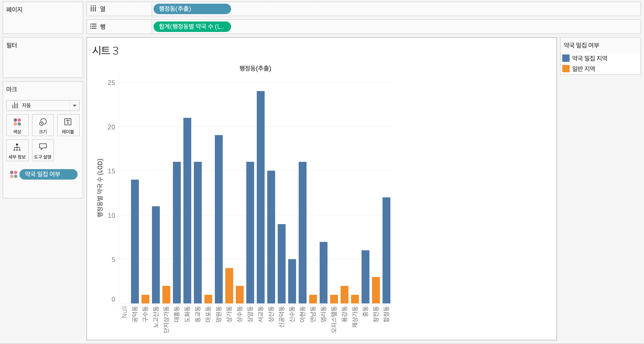Click color icon beside 약국 밀집 여부 pill
This screenshot has width=644, height=344.
[x=14, y=174]
